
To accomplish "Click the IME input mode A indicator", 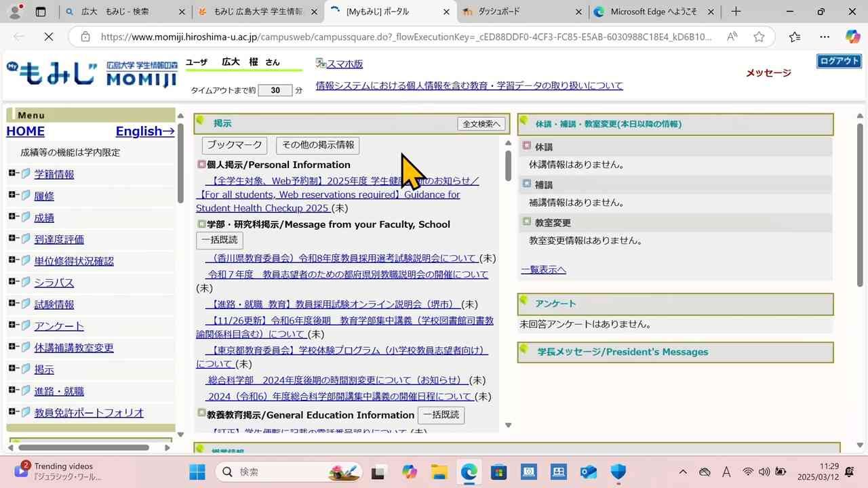I will (726, 472).
